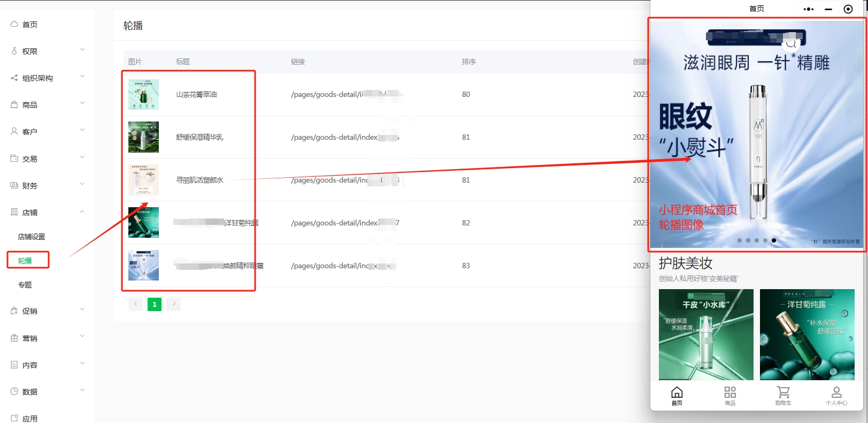Viewport: 868px width, 423px height.
Task: Click the 首页 cloud icon in the sidebar
Action: (14, 24)
